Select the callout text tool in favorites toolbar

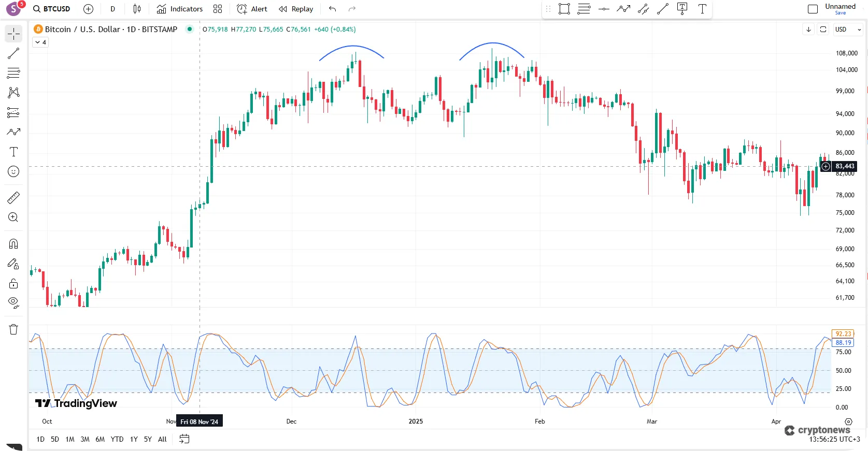click(x=682, y=9)
